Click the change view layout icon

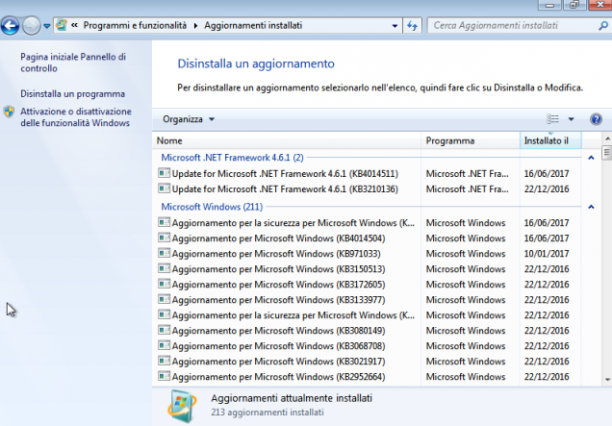pyautogui.click(x=553, y=119)
